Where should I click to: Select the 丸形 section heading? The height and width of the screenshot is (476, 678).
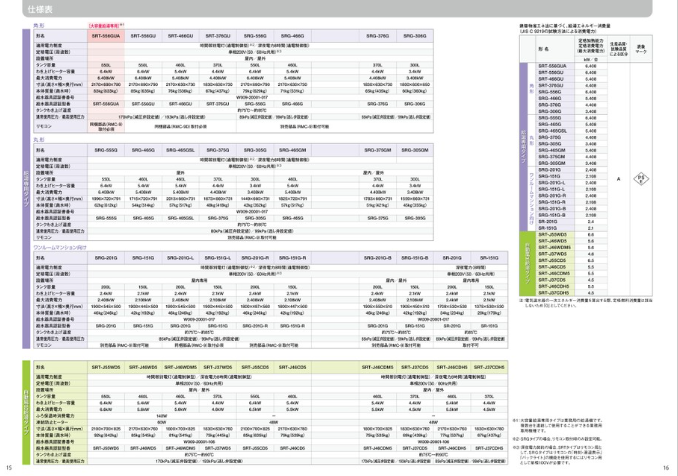click(39, 141)
